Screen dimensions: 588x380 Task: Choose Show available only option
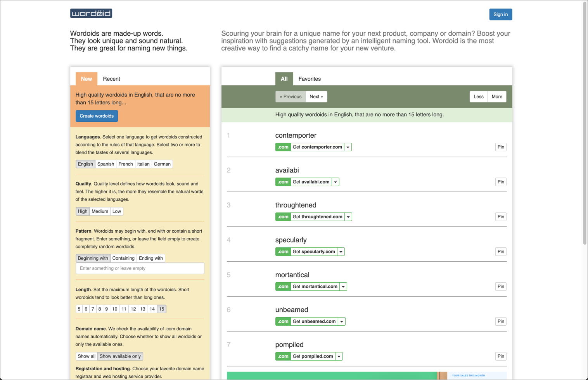(x=120, y=356)
